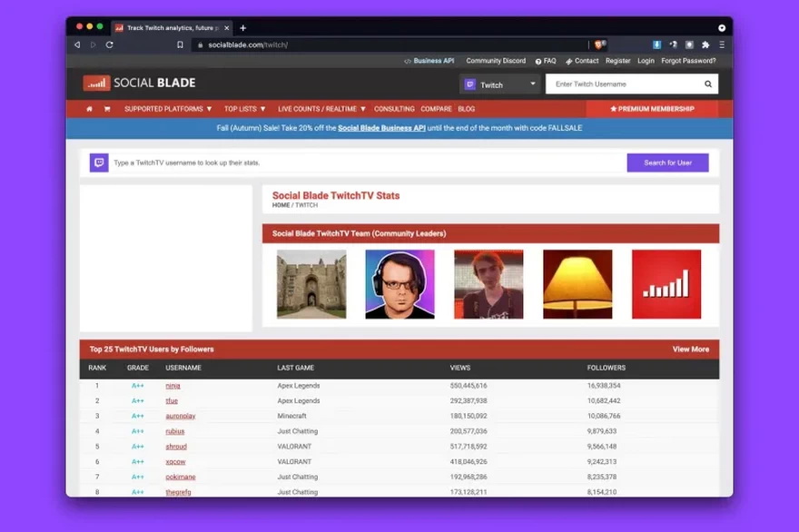
Task: Open the Consulting menu item
Action: (394, 109)
